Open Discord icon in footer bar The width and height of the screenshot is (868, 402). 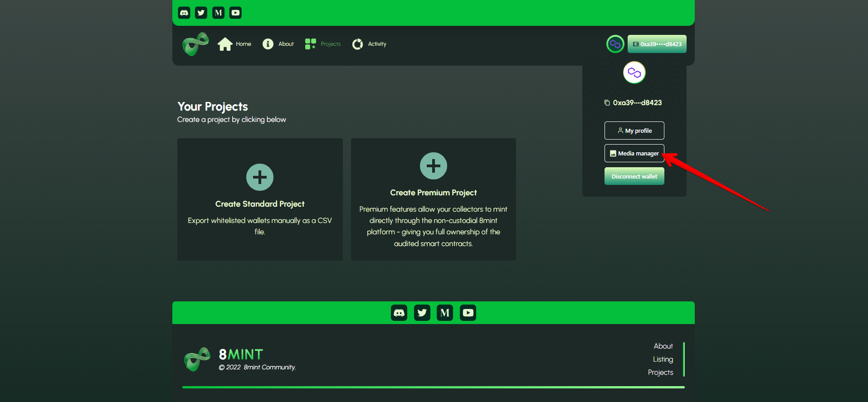399,313
